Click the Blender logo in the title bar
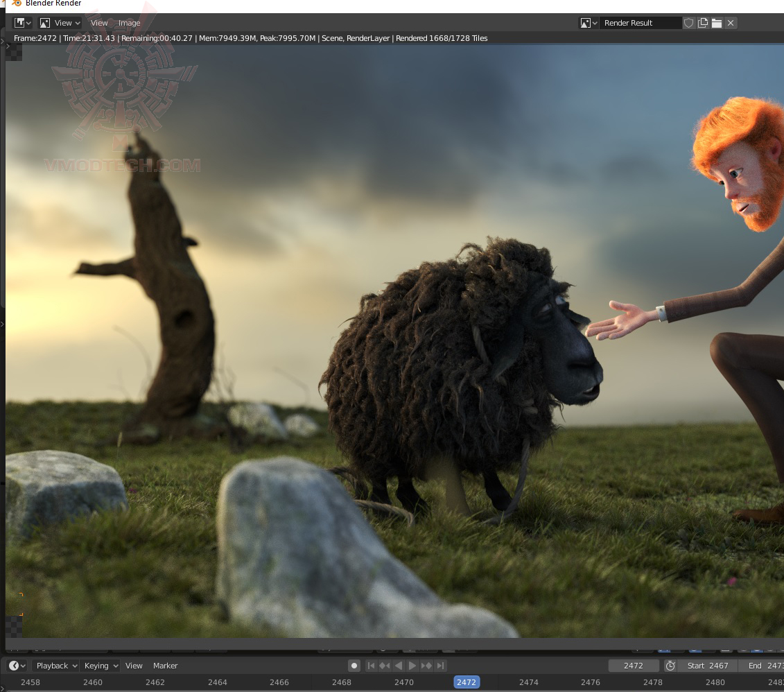The width and height of the screenshot is (784, 692). [x=17, y=3]
